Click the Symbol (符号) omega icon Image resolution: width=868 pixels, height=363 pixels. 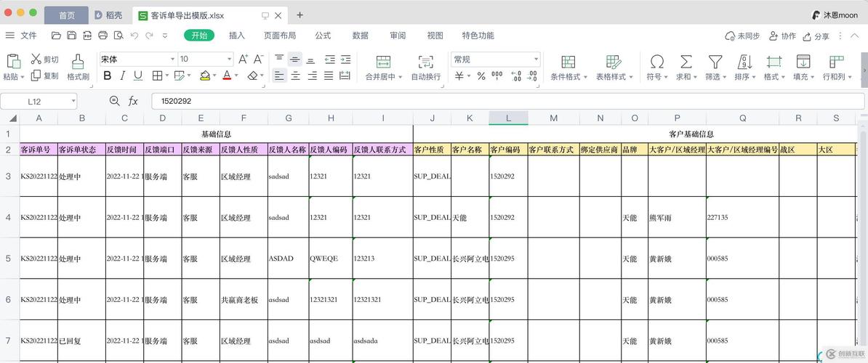point(656,62)
